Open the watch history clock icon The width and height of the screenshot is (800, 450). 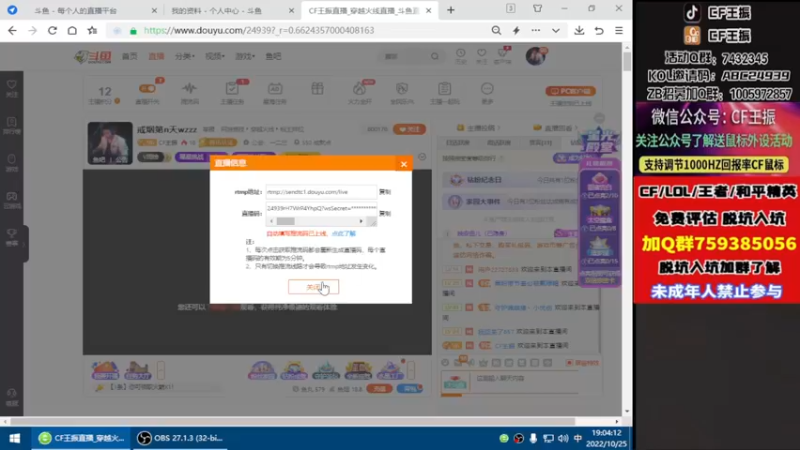(461, 55)
